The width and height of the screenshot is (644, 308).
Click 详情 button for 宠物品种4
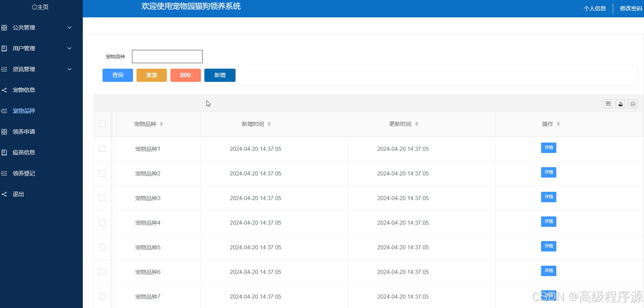pyautogui.click(x=549, y=222)
